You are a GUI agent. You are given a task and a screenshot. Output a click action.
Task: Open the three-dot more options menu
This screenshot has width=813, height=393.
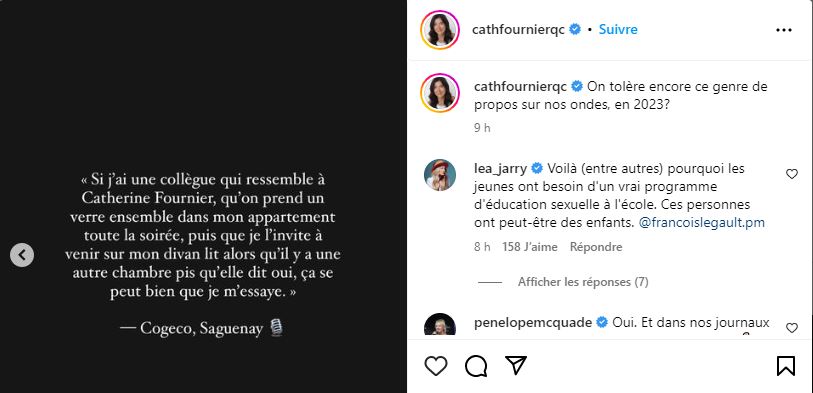pyautogui.click(x=784, y=30)
